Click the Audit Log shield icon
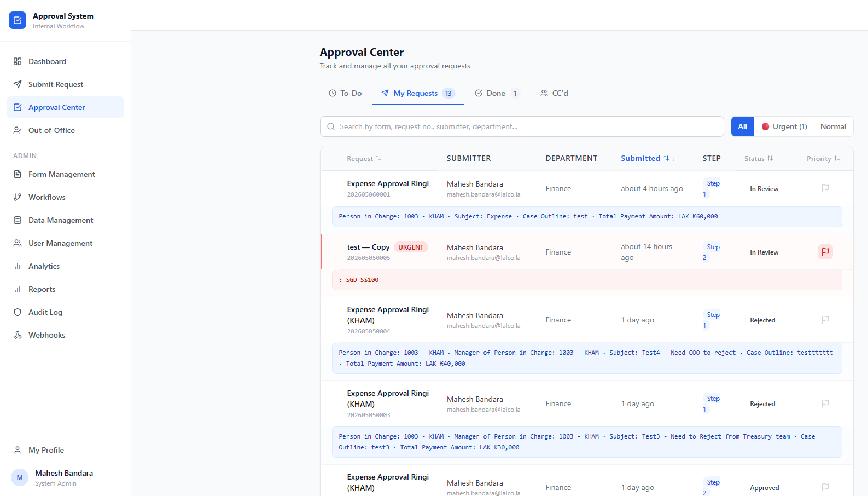 (x=18, y=312)
